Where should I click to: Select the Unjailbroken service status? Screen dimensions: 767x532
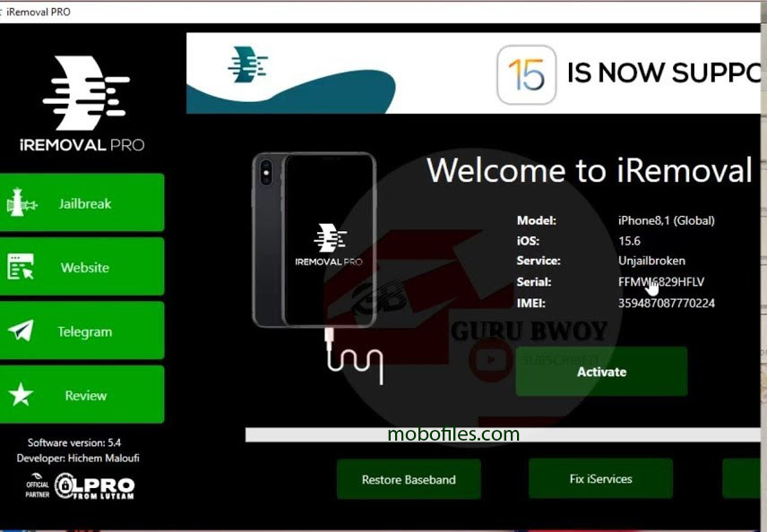point(651,261)
